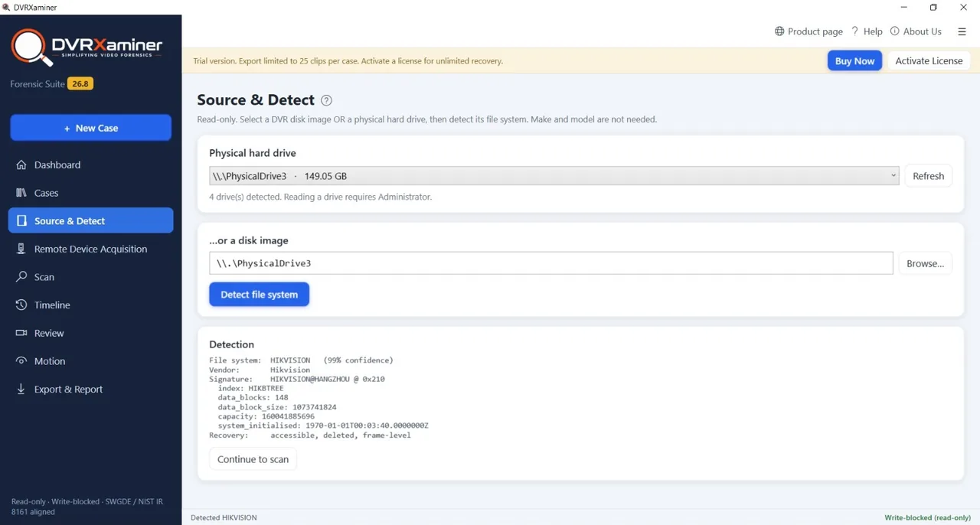This screenshot has height=525, width=980.
Task: Create a New Case
Action: click(90, 128)
